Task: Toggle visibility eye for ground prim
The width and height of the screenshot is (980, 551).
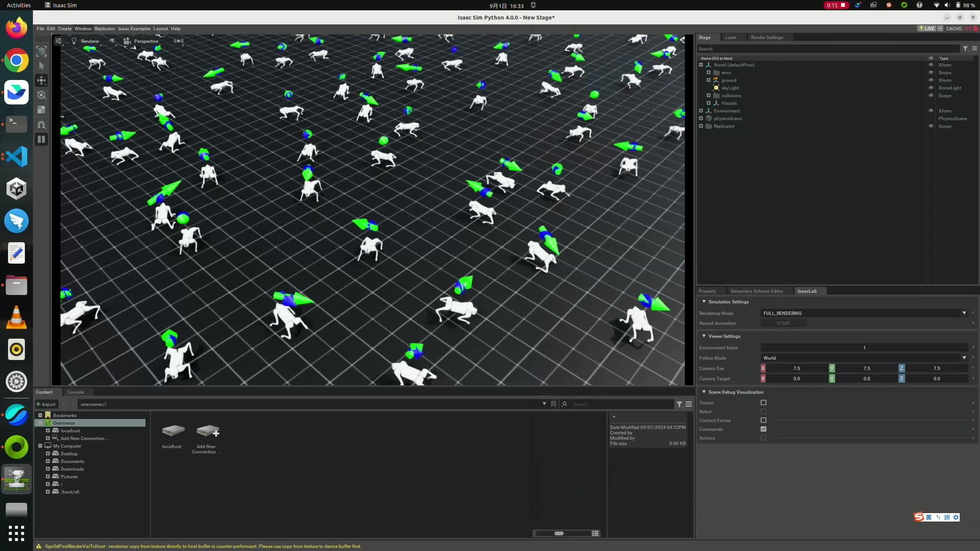Action: tap(931, 80)
